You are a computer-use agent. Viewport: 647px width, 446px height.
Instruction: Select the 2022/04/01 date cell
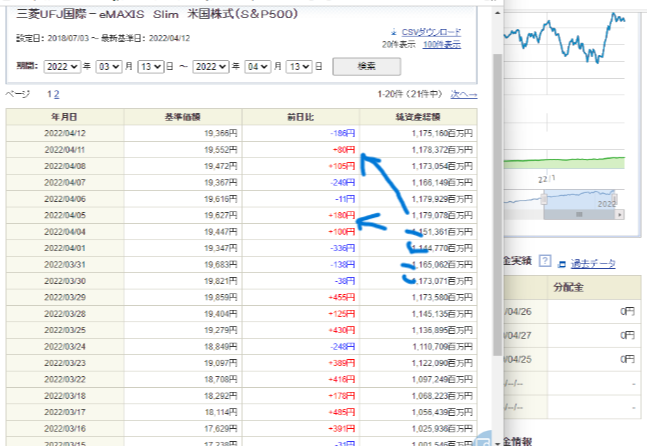tap(65, 248)
